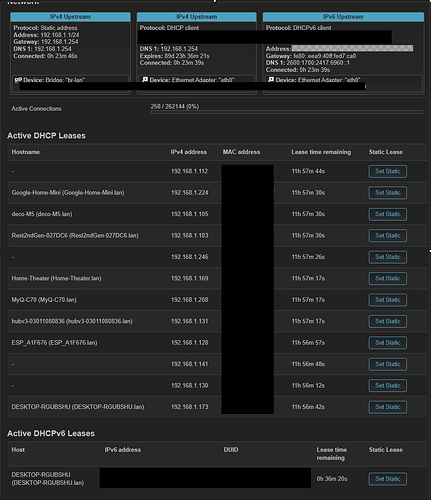431x500 pixels.
Task: Set static lease for deco-M5
Action: 388,214
